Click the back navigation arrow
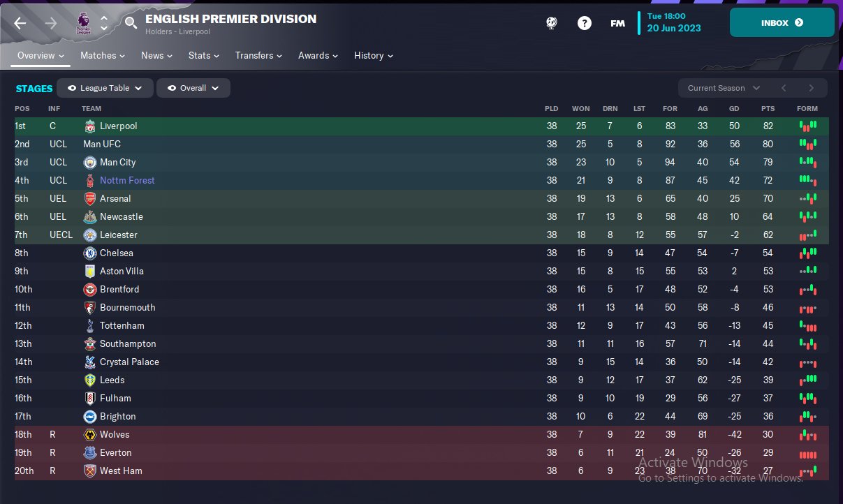Viewport: 843px width, 504px height. coord(20,23)
